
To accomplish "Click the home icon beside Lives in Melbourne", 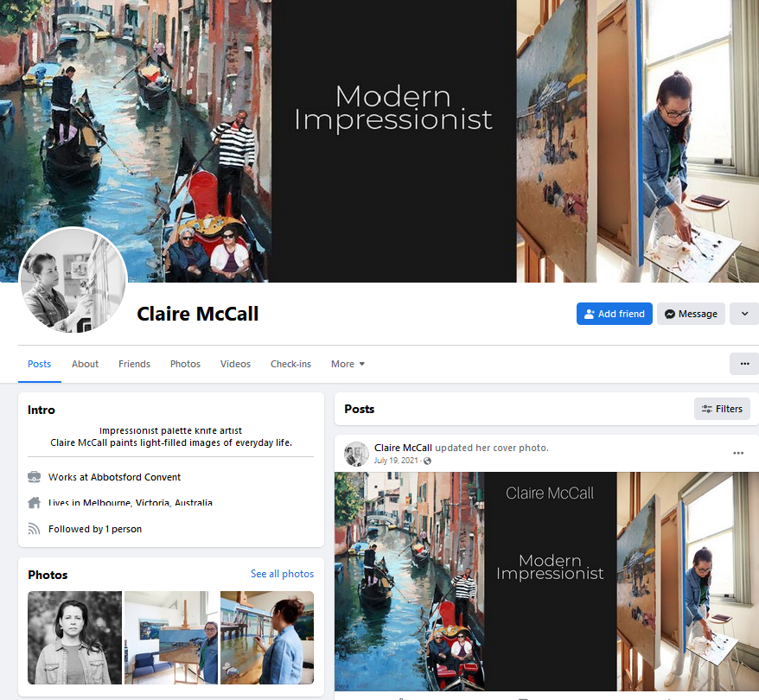I will pos(34,503).
